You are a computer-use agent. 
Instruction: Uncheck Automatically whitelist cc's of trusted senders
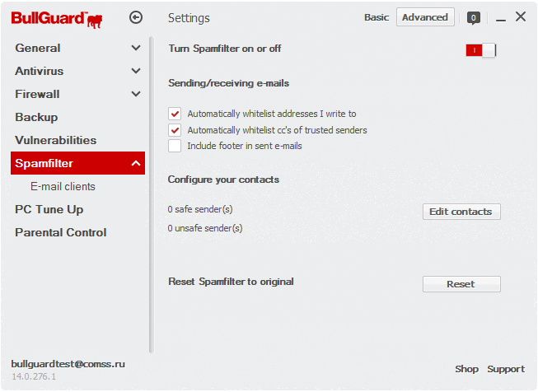175,130
